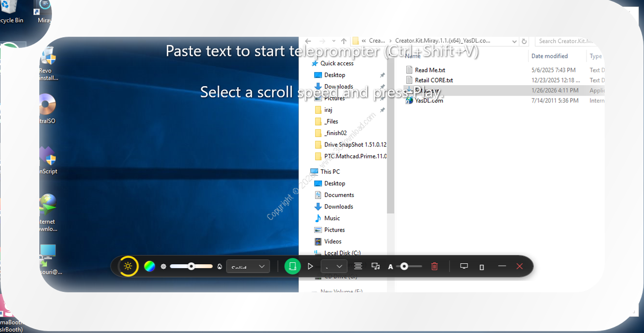Viewport: 644px width, 333px height.
Task: Click the soft light icon left of slider
Action: tap(163, 266)
